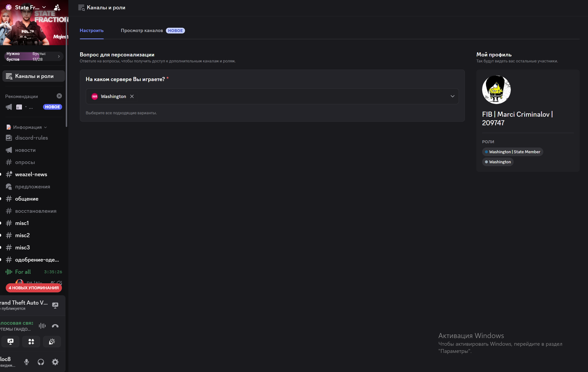Mute microphone in user panel

[x=27, y=362]
